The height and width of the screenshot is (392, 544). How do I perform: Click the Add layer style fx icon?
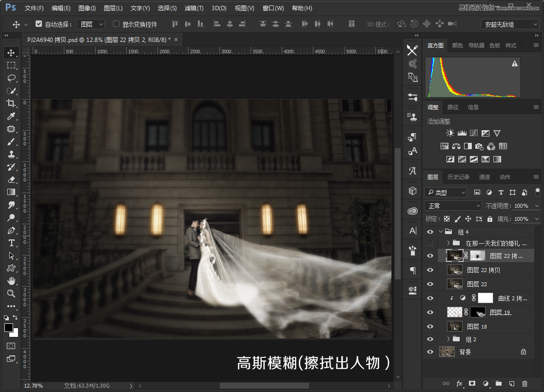pos(460,384)
